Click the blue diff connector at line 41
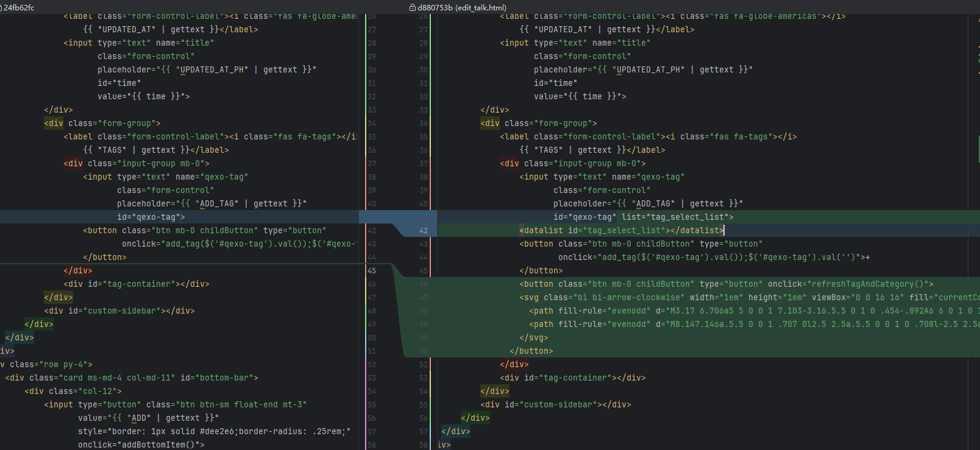This screenshot has height=450, width=980. (397, 219)
